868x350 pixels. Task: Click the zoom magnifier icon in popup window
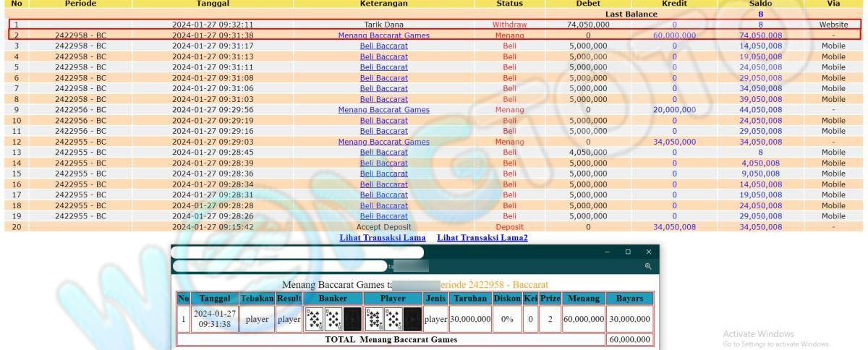(648, 266)
